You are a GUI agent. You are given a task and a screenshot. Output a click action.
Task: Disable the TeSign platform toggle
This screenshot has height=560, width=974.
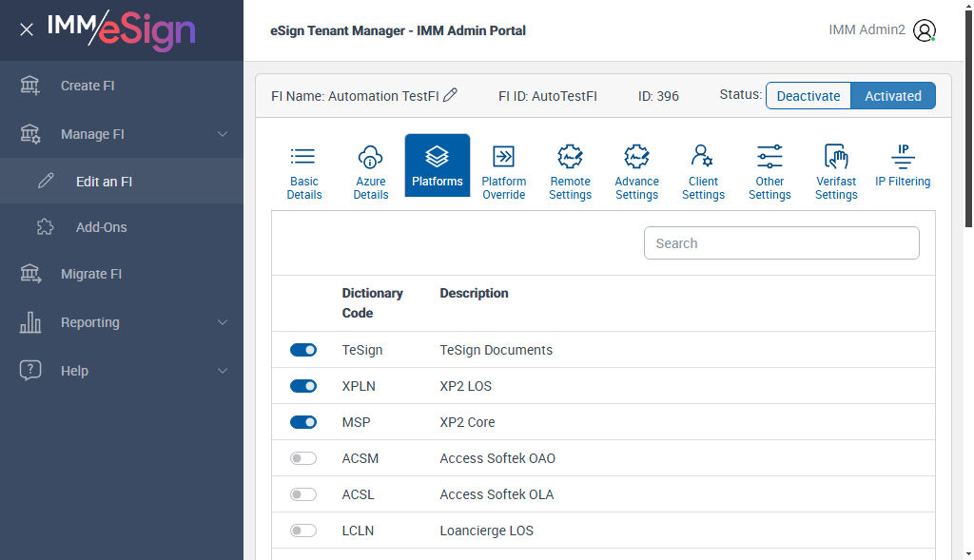(303, 350)
